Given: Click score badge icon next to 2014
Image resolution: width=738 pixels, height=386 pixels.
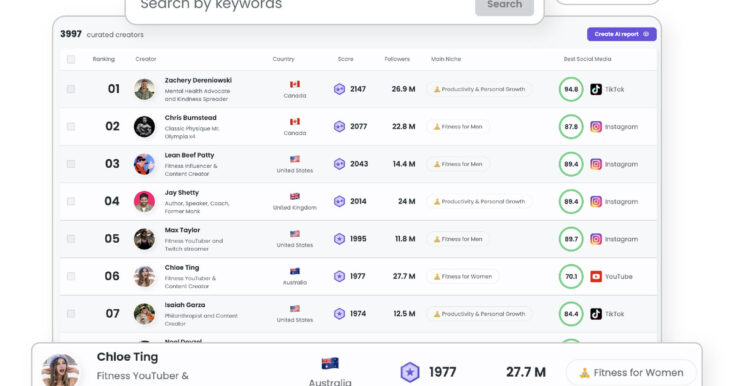Looking at the screenshot, I should [339, 201].
